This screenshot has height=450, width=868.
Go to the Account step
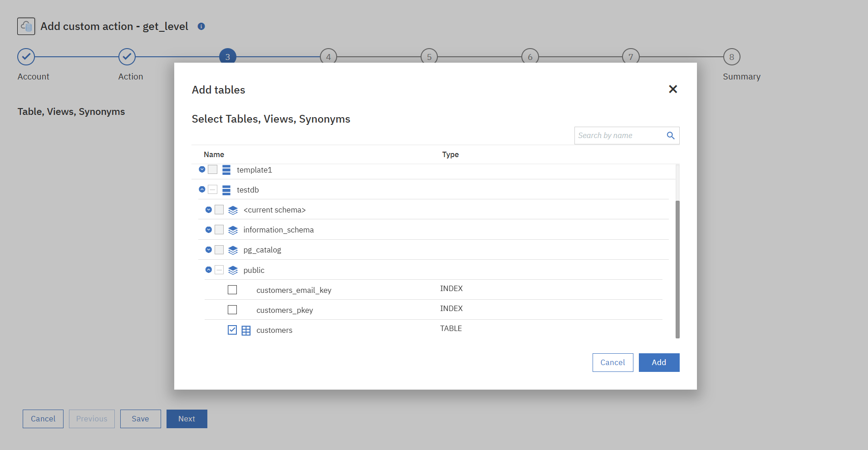[26, 57]
